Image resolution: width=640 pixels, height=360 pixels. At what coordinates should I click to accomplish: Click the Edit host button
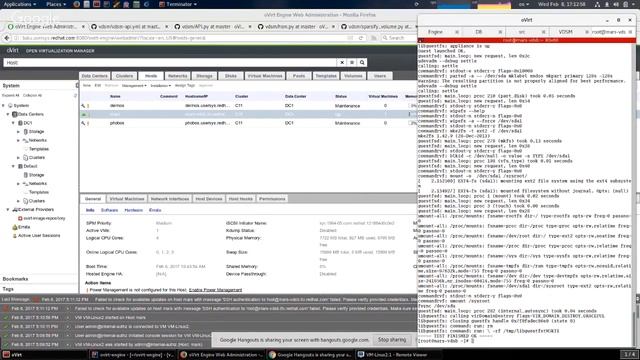(x=98, y=86)
